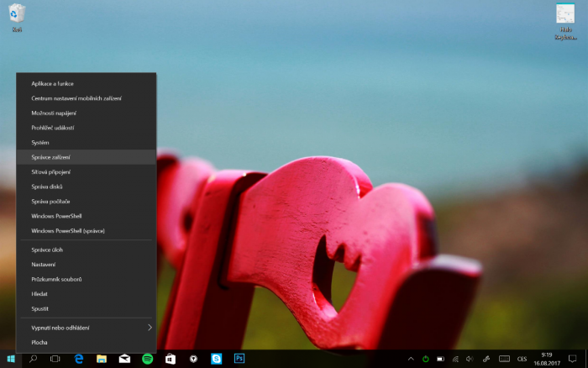The height and width of the screenshot is (368, 588).
Task: Launch Photoshop from the taskbar
Action: (x=239, y=359)
